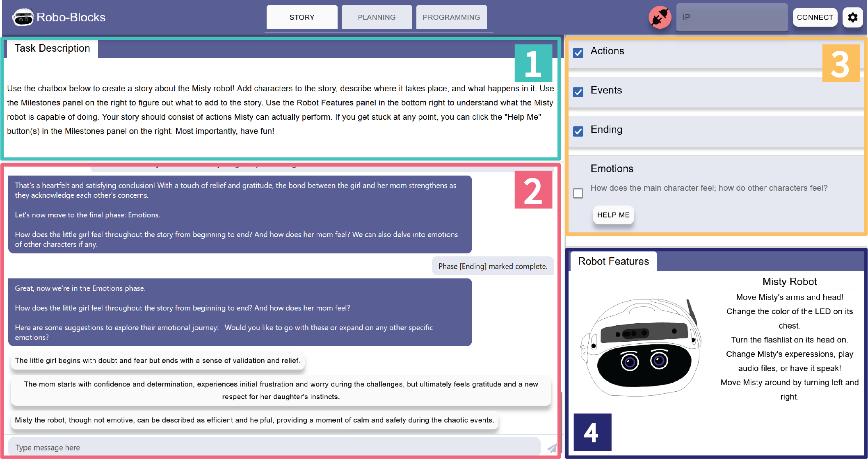Viewport: 868px width, 459px height.
Task: Click the red disconnected plug icon
Action: click(x=659, y=17)
